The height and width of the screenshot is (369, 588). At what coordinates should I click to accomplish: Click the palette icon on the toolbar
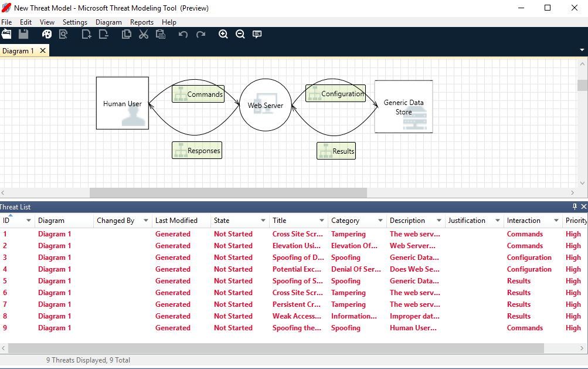click(46, 34)
